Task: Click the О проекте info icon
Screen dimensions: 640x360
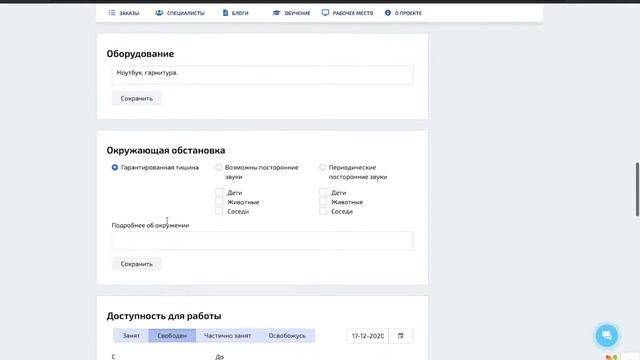Action: click(388, 13)
